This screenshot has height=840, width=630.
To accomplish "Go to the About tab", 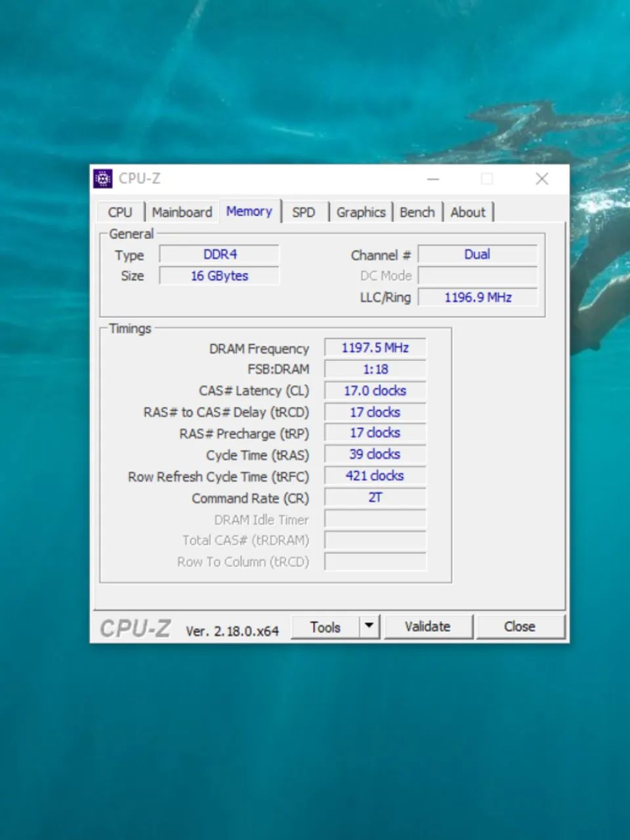I will (468, 213).
